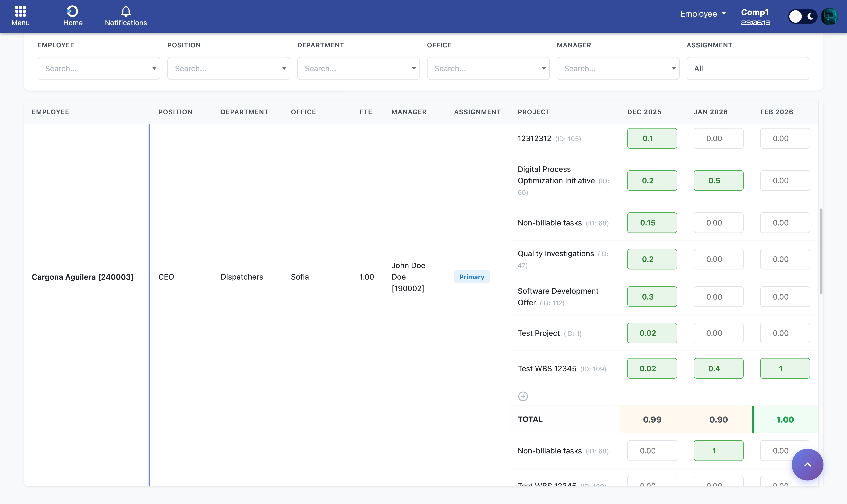This screenshot has width=847, height=504.
Task: Select the Feb 2026 Test WBS 12345 cell
Action: pyautogui.click(x=784, y=368)
